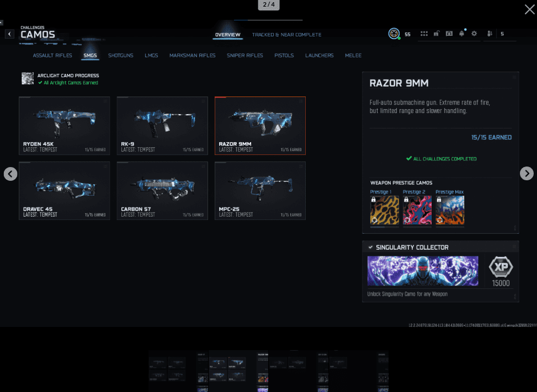Select the MPC-25 weapon card
The height and width of the screenshot is (392, 537).
260,191
